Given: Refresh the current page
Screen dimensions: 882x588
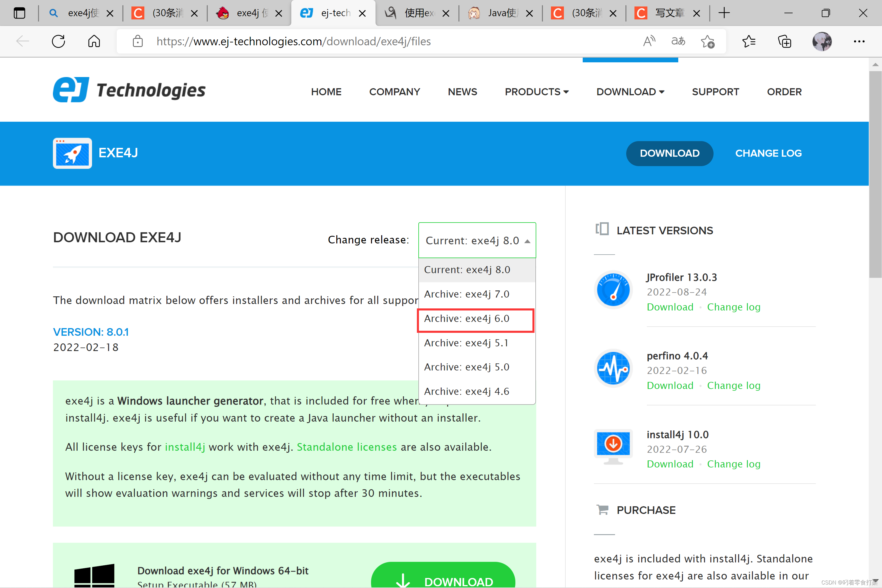Looking at the screenshot, I should pyautogui.click(x=59, y=41).
